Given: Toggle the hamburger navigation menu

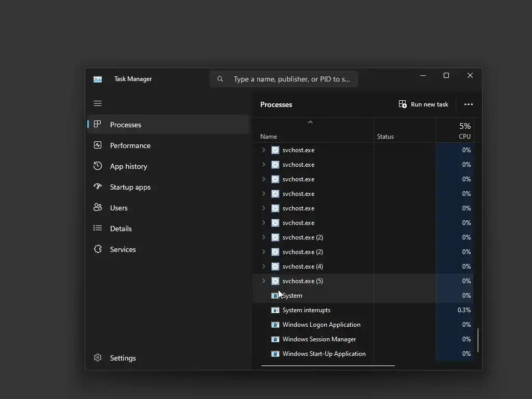Looking at the screenshot, I should click(98, 103).
